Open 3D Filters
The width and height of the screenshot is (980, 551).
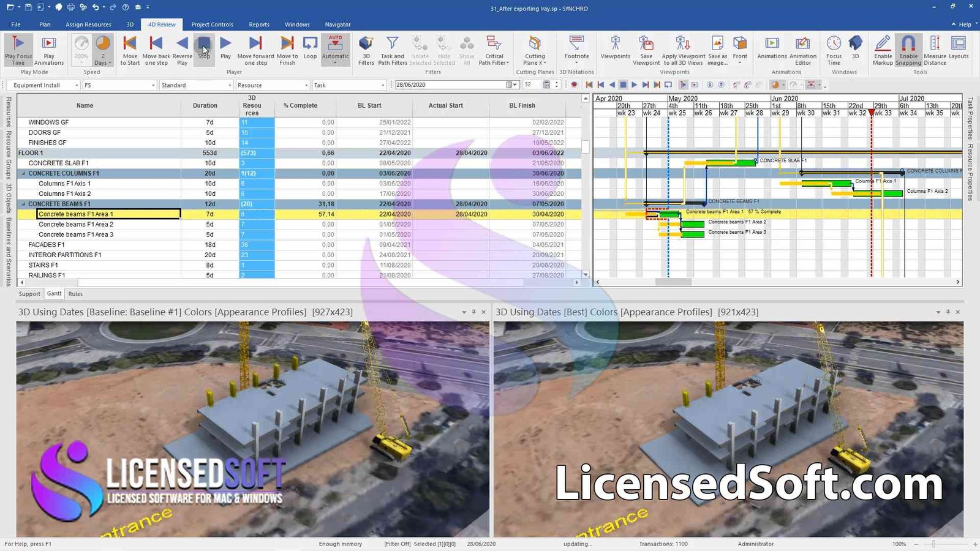click(366, 50)
